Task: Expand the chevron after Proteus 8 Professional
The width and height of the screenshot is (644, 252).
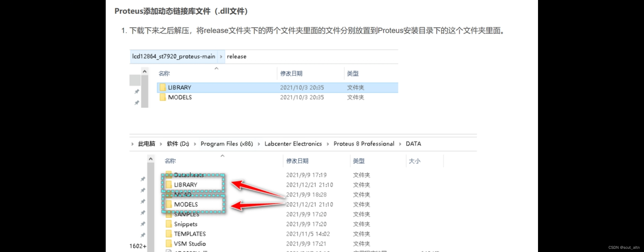Action: pos(400,144)
